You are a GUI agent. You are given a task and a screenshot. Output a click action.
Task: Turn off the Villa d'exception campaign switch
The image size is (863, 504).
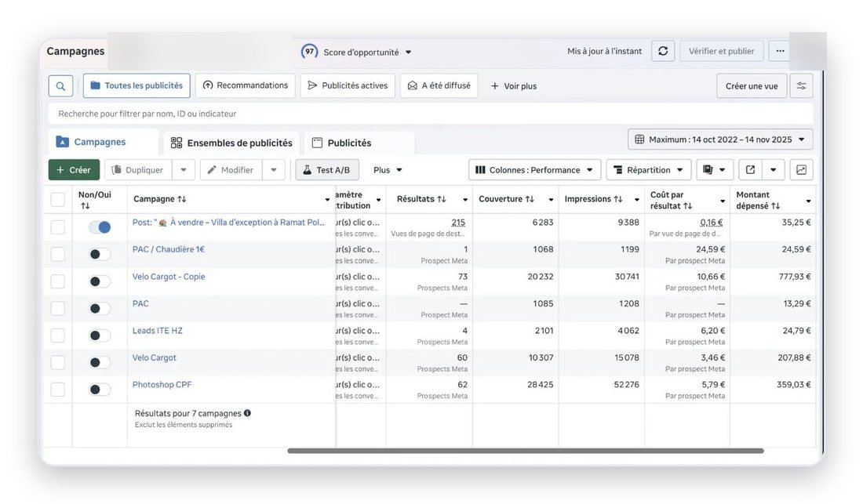pyautogui.click(x=100, y=227)
